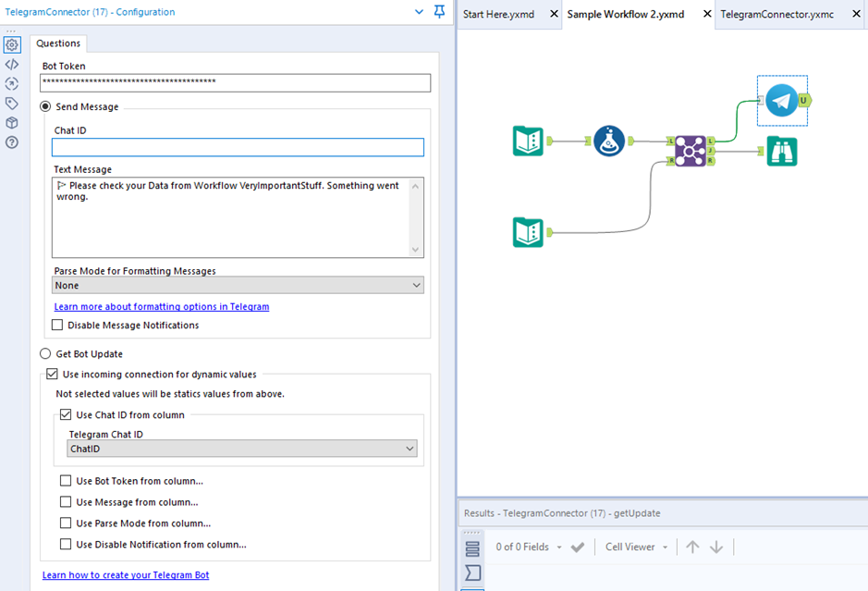Click upper Text Input output anchor
This screenshot has height=591, width=868.
(x=549, y=141)
